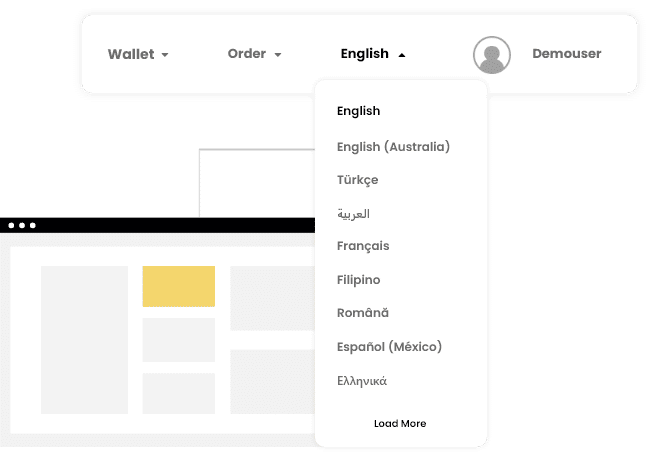
Task: Select the Arabic language option
Action: click(x=354, y=214)
